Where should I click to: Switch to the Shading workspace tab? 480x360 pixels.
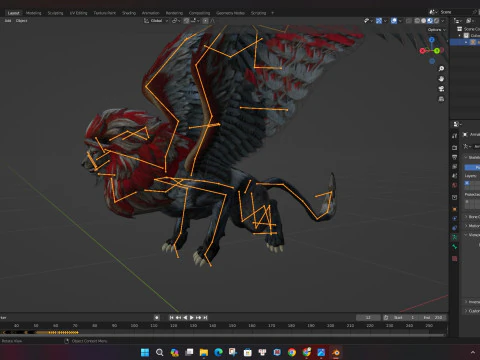coord(129,13)
